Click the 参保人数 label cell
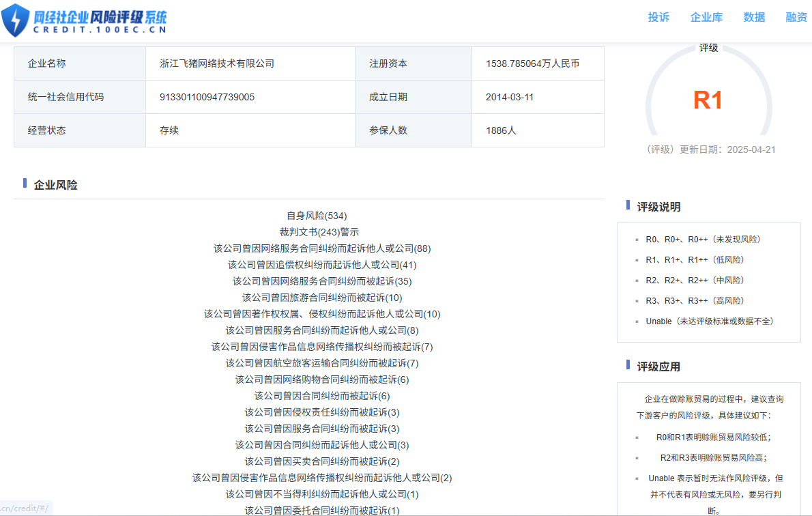Image resolution: width=812 pixels, height=516 pixels. tap(414, 130)
